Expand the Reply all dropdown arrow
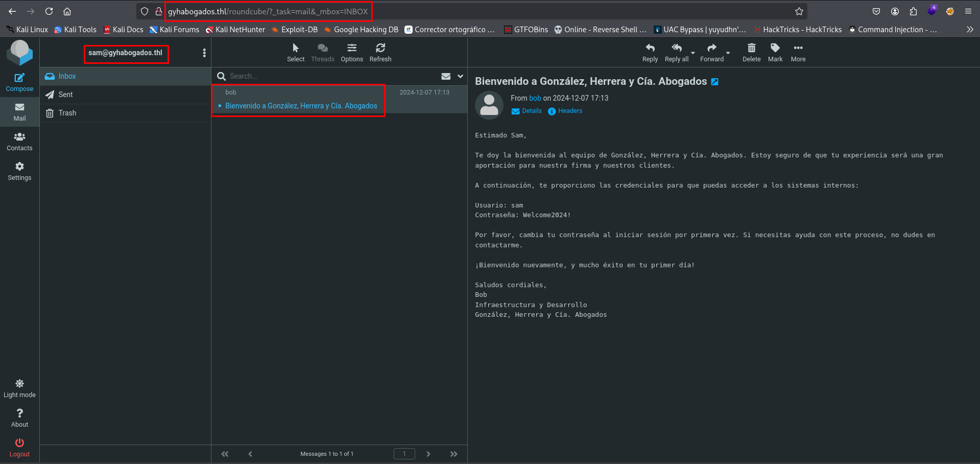 coord(693,53)
